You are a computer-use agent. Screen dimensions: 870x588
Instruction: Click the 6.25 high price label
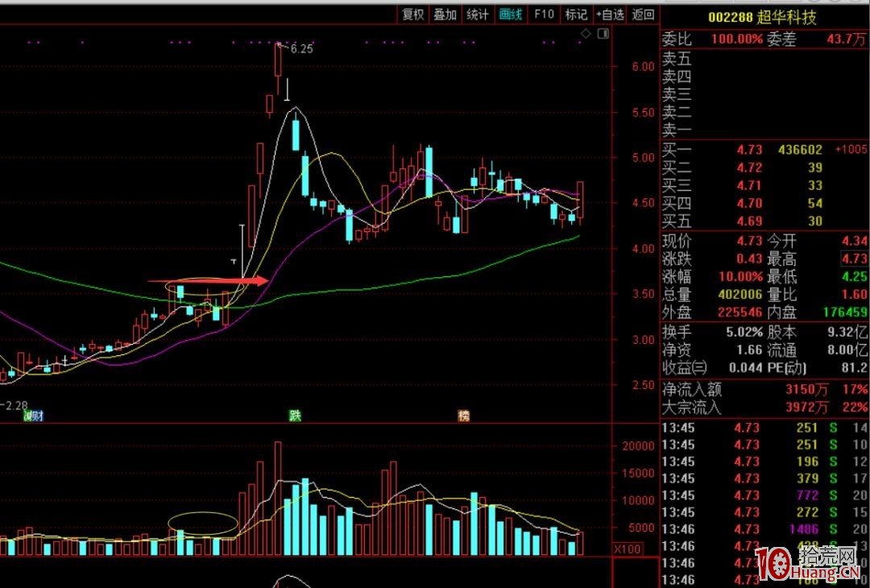pos(302,49)
